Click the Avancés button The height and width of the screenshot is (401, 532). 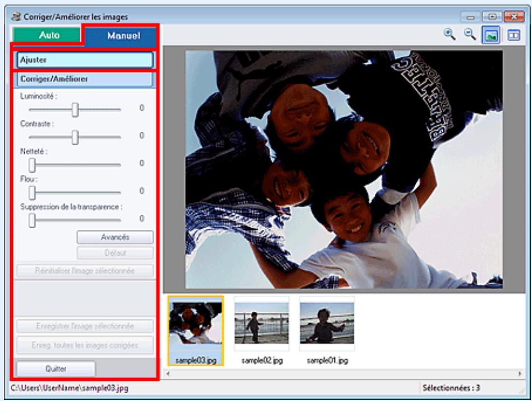115,237
